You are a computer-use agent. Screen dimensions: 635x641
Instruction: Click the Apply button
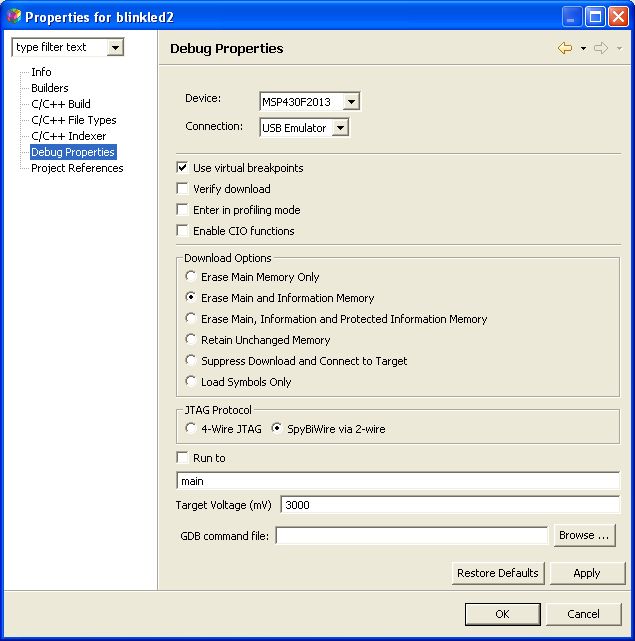pyautogui.click(x=587, y=573)
